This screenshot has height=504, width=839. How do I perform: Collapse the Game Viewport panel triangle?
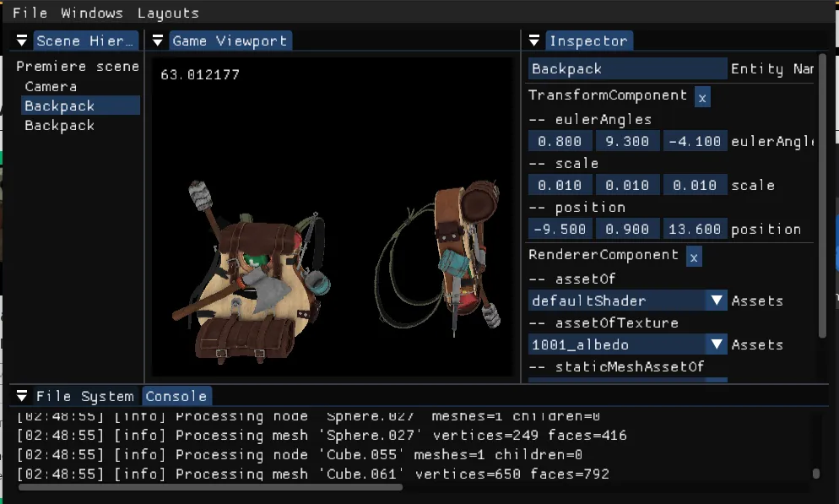pyautogui.click(x=158, y=41)
